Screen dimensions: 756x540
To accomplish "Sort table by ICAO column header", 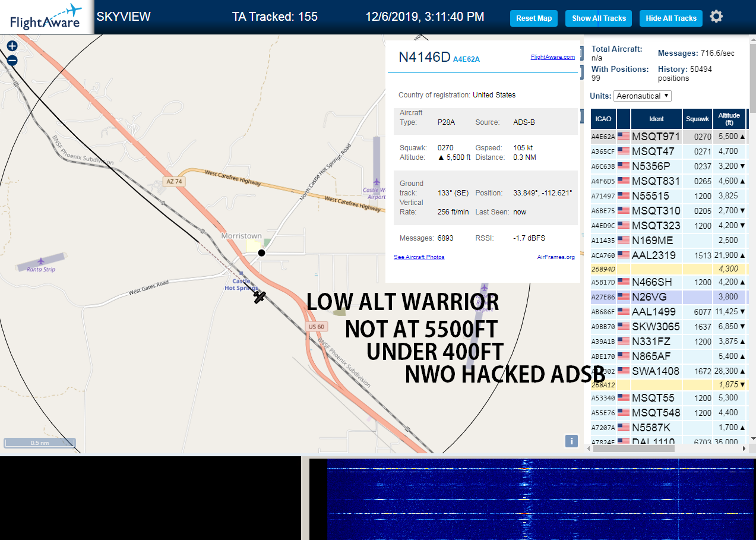I will (603, 119).
